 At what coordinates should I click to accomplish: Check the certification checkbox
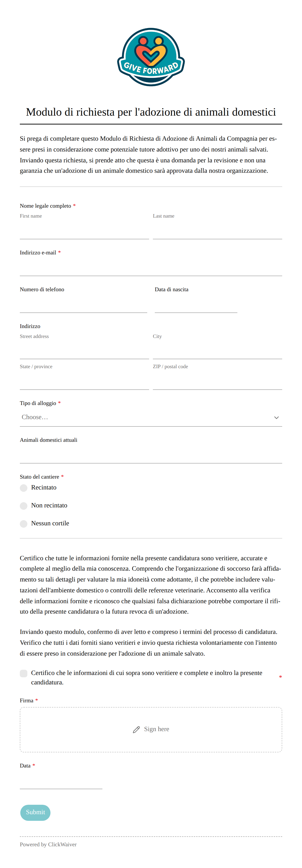(24, 673)
